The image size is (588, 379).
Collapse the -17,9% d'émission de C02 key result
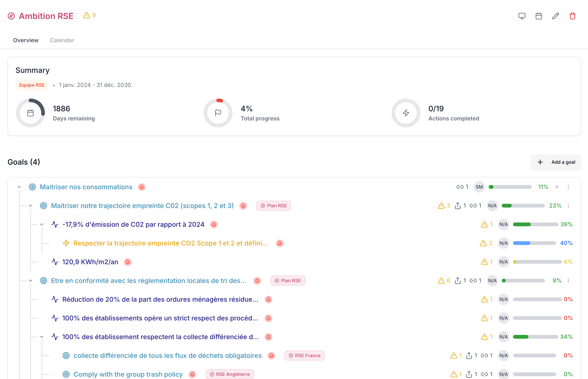pos(42,224)
